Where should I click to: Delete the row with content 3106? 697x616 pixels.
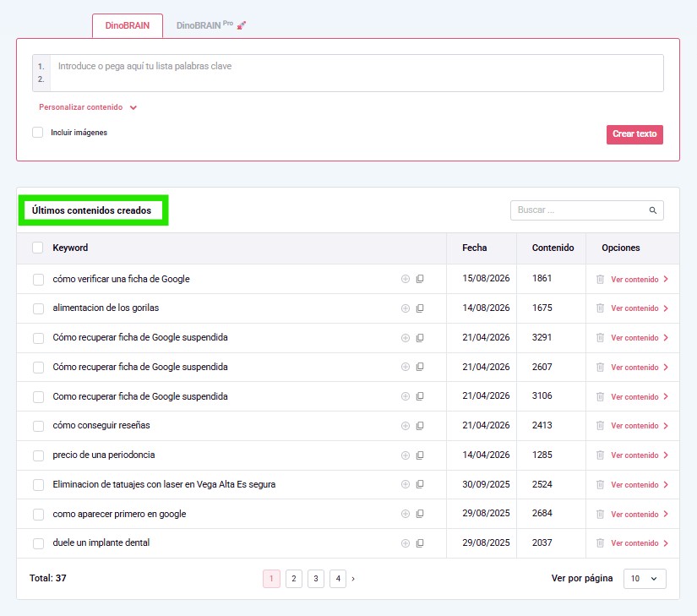click(x=600, y=396)
